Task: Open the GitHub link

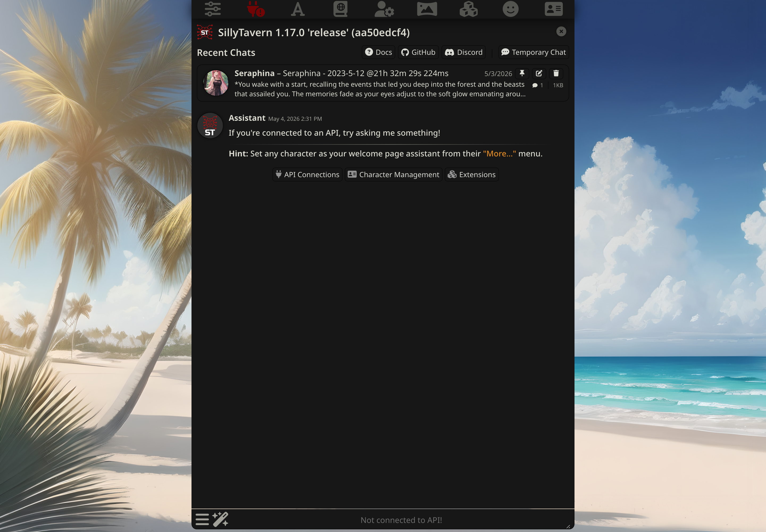Action: coord(418,52)
